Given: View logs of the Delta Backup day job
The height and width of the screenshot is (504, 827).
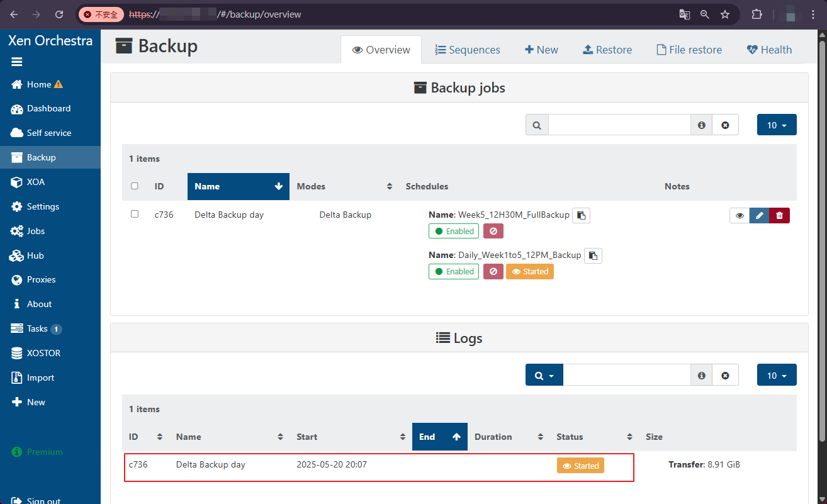Looking at the screenshot, I should click(x=740, y=216).
